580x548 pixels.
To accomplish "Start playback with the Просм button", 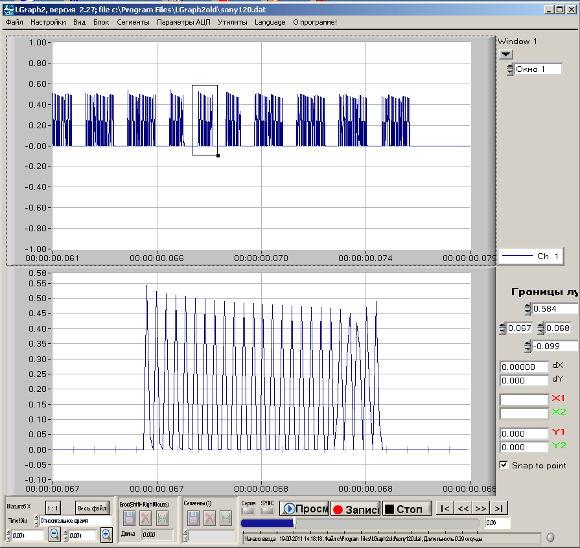I will click(x=304, y=509).
